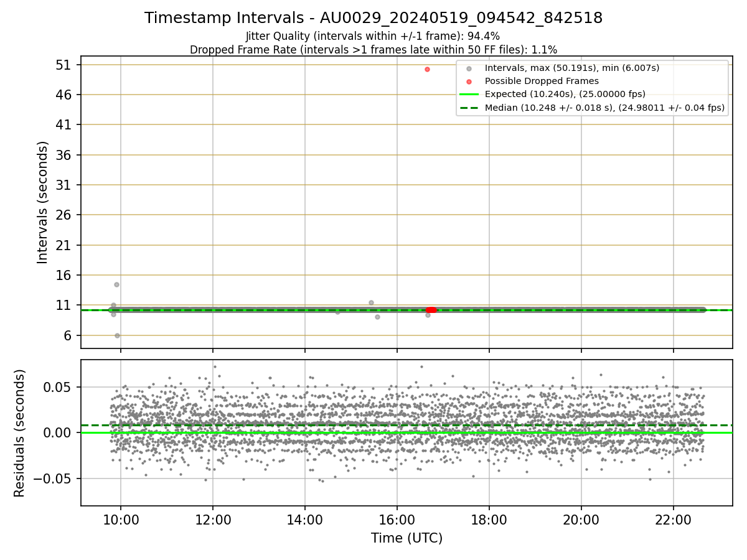747x560 pixels.
Task: Click legend entry 'Expected (10.240s), (25.00000 fps)'
Action: 565,94
